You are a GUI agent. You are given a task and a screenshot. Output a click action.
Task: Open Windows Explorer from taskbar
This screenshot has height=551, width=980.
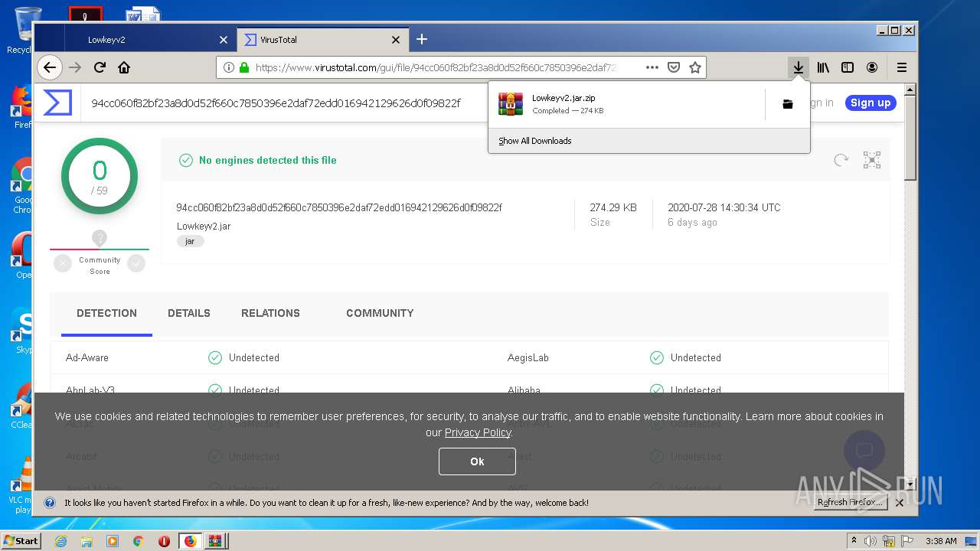tap(87, 541)
